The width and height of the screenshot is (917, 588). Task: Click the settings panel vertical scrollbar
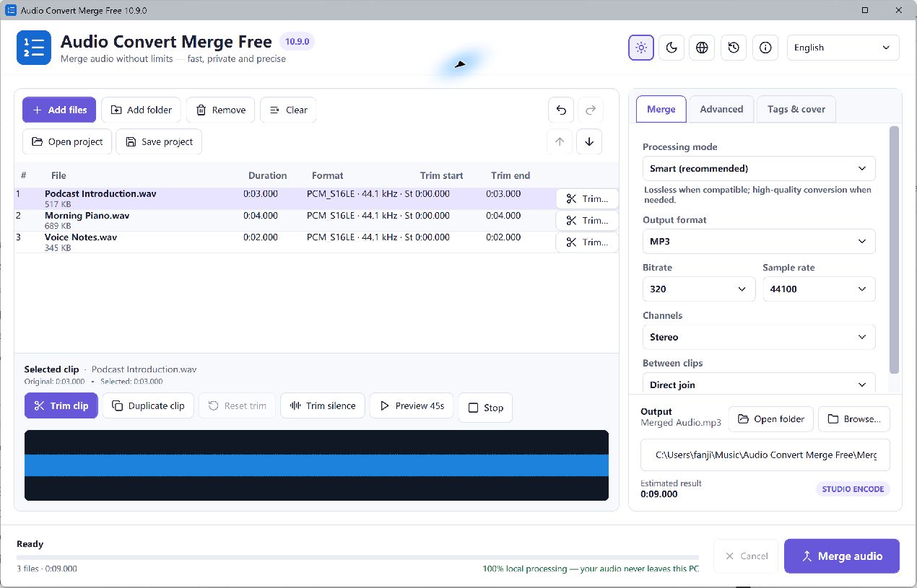[895, 250]
